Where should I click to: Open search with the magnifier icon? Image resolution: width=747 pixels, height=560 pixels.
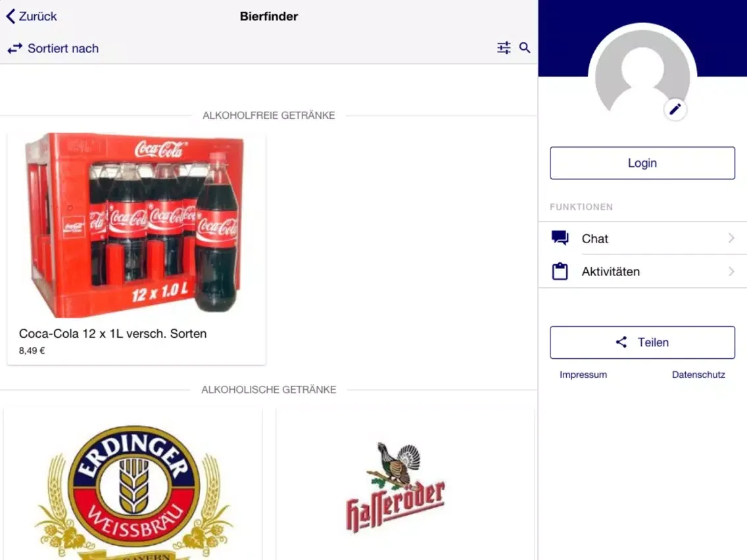pos(525,47)
